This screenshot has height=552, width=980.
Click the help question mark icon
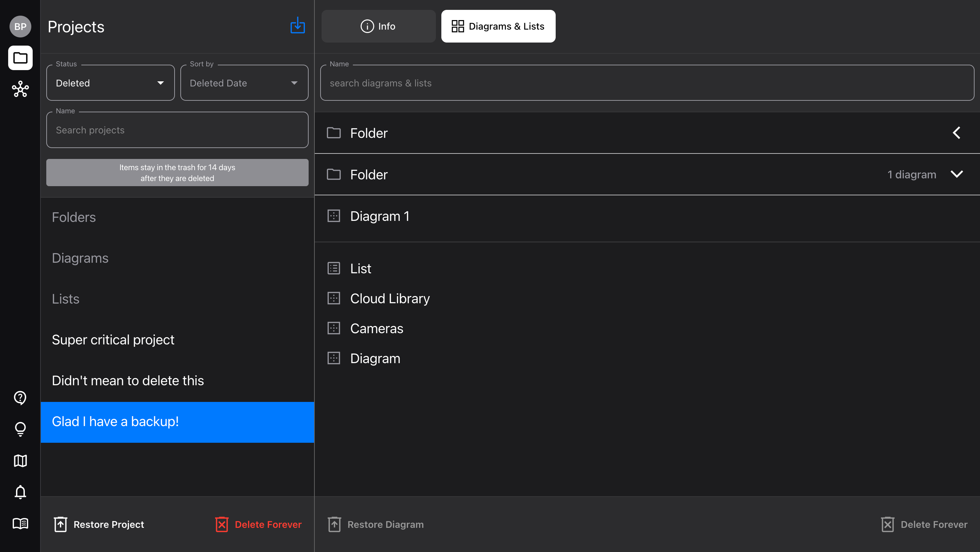tap(20, 397)
